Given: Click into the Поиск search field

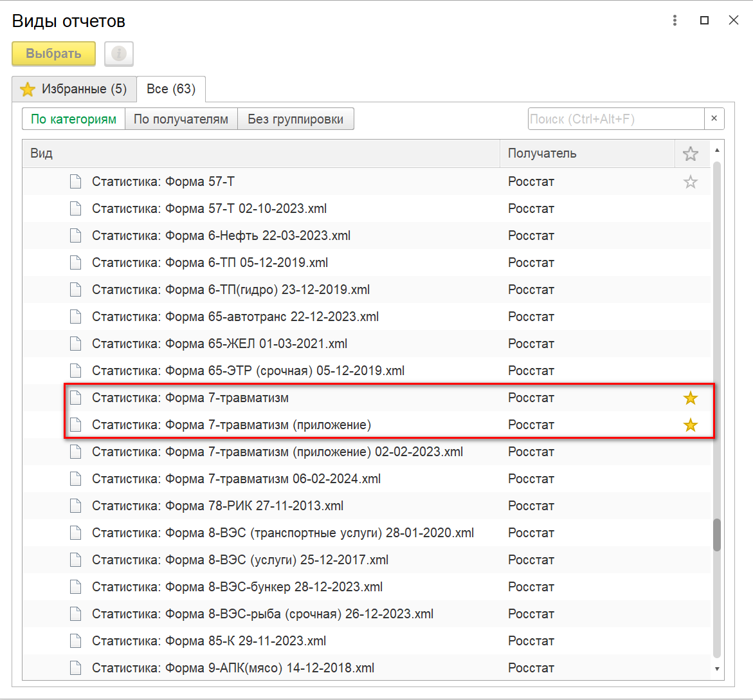Looking at the screenshot, I should tap(615, 119).
